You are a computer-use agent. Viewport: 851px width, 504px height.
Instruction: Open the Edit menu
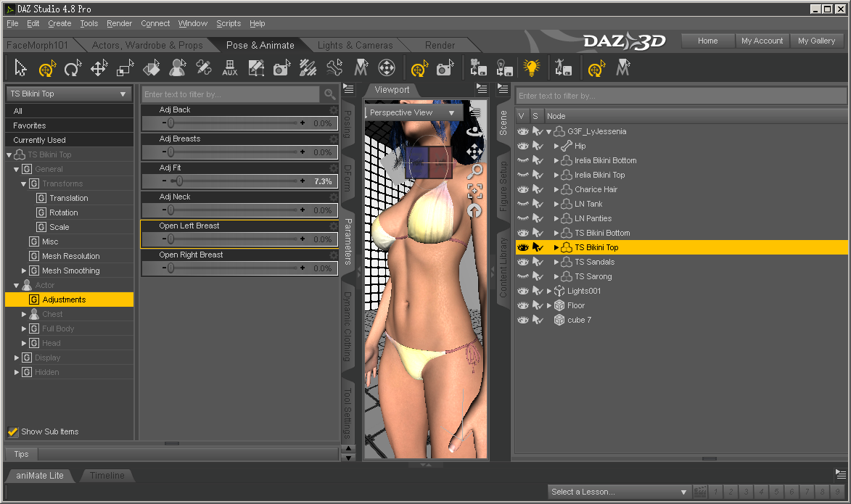[x=33, y=23]
